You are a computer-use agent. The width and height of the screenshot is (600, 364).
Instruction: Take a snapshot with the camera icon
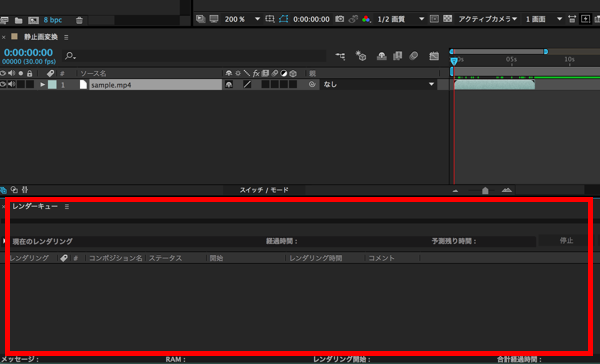coord(339,19)
